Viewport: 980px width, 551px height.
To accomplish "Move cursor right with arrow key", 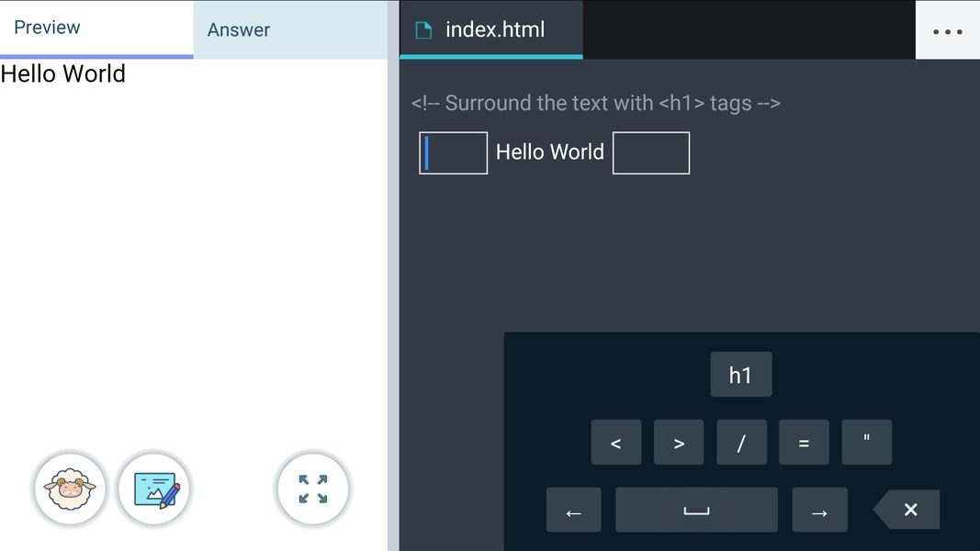I will click(x=819, y=510).
